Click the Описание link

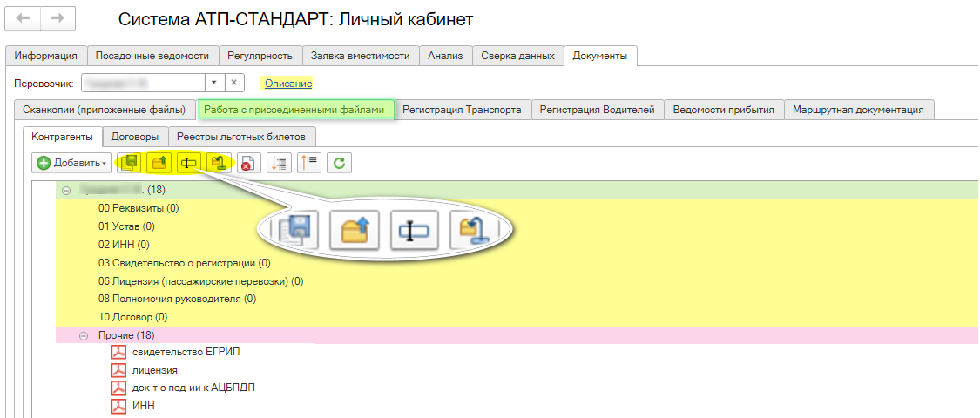click(287, 83)
